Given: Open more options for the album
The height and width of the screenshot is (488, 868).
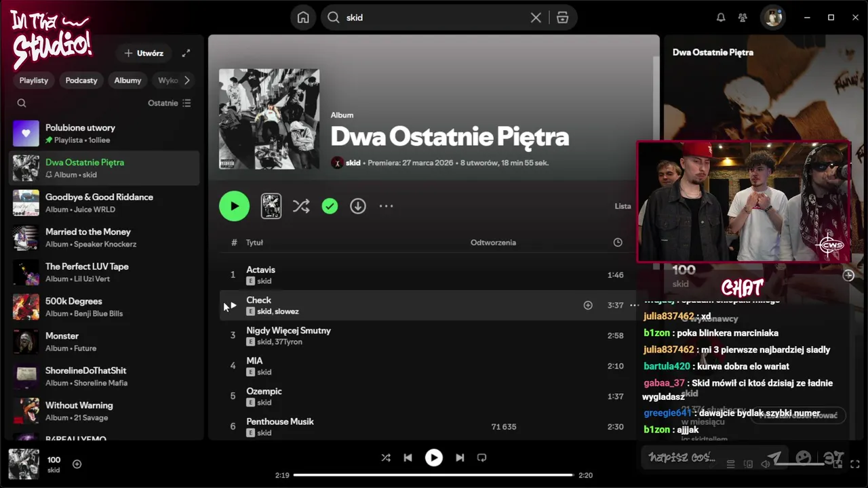Looking at the screenshot, I should (x=386, y=206).
